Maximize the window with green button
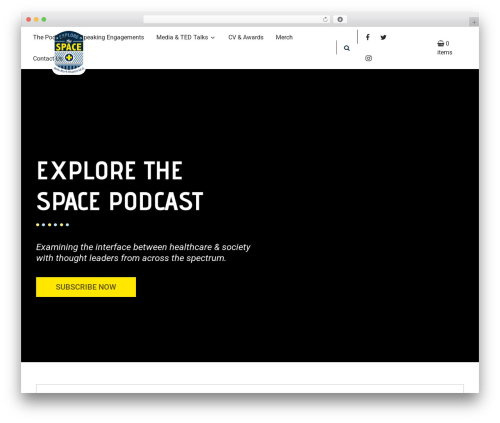The image size is (500, 423). (44, 19)
